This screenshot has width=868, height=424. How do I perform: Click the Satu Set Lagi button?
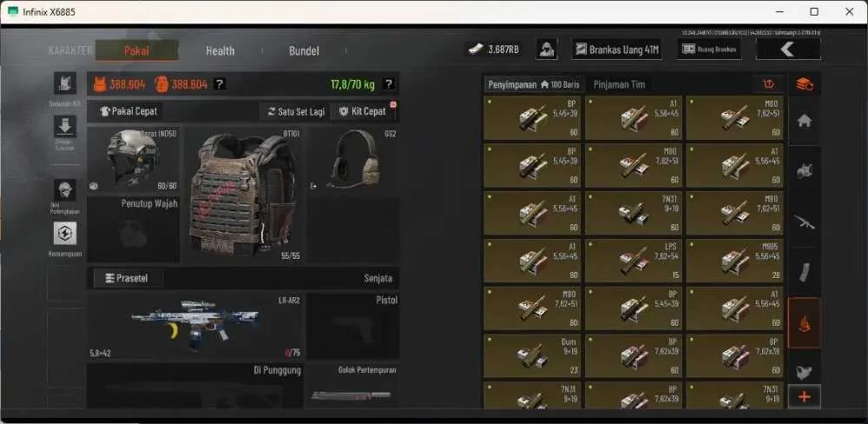point(295,111)
